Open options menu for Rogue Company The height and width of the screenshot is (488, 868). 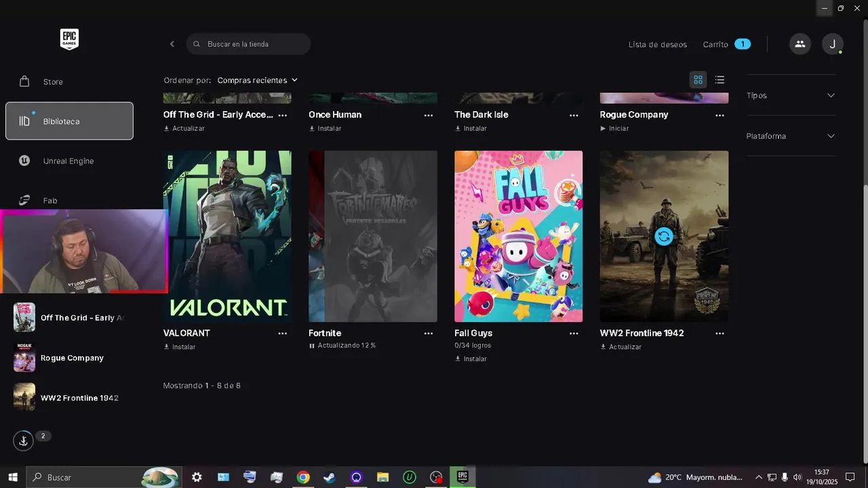click(x=720, y=115)
